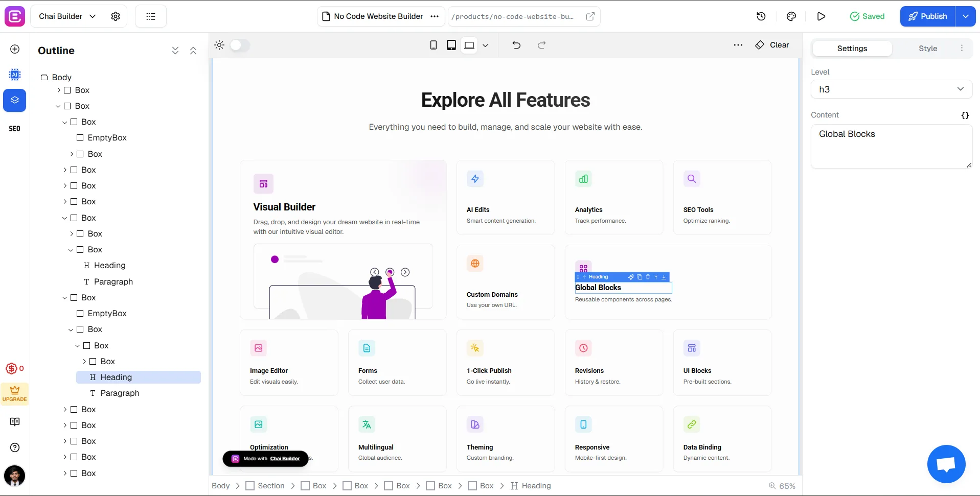This screenshot has height=496, width=980.
Task: Click the Publish button
Action: pos(927,16)
